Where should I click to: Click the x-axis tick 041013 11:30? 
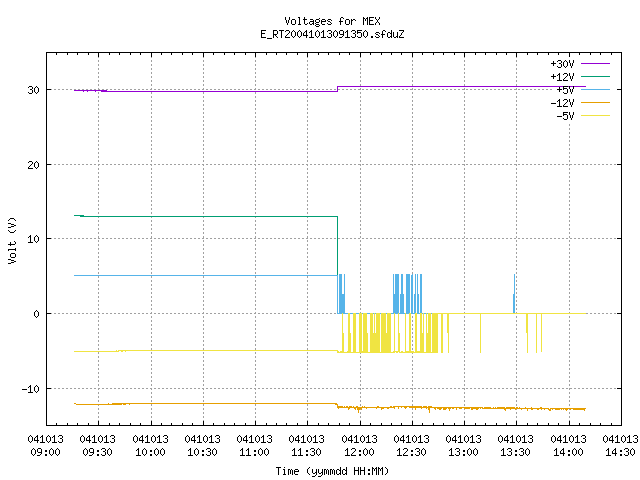point(307,446)
